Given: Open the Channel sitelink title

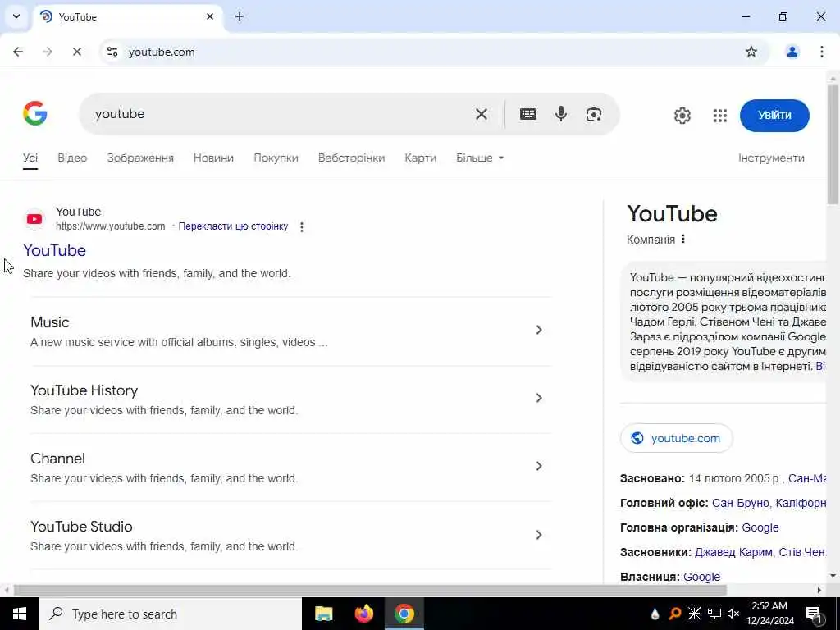Looking at the screenshot, I should click(57, 459).
